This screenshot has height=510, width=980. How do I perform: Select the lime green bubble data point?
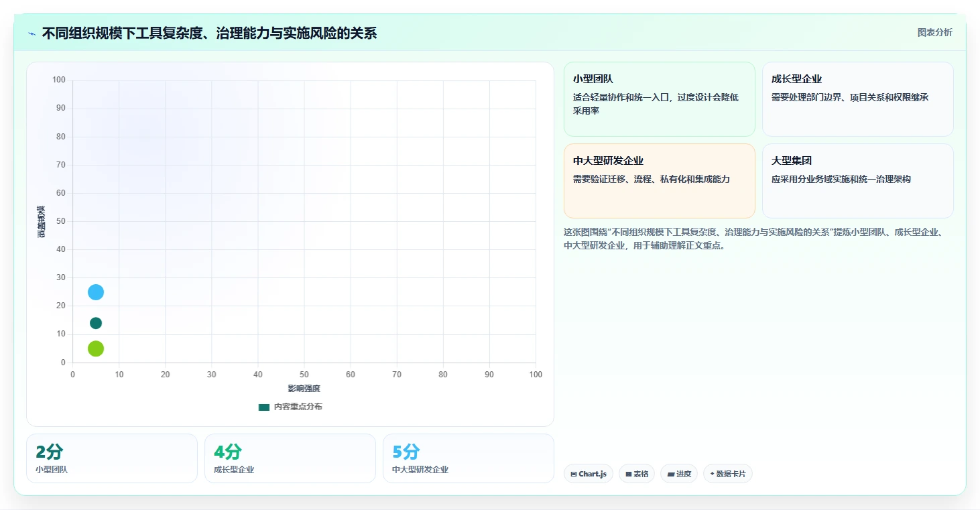click(x=96, y=348)
